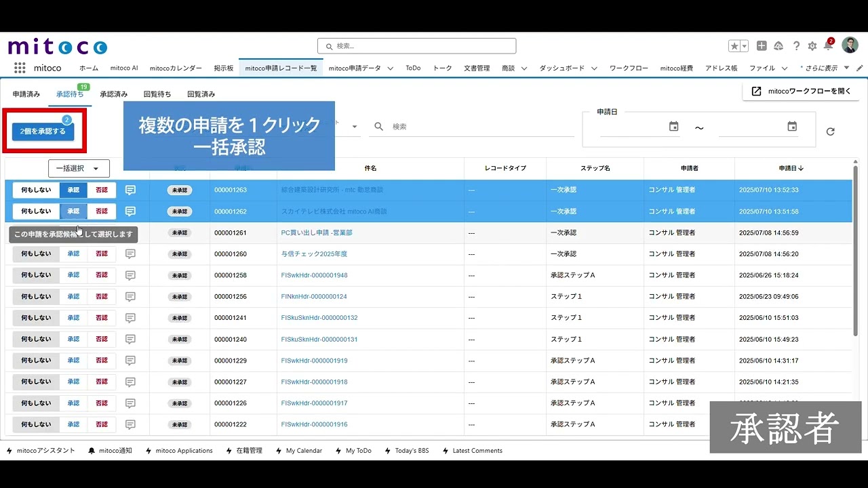Select 何もしない for record 000001263
The image size is (868, 488).
(x=36, y=190)
